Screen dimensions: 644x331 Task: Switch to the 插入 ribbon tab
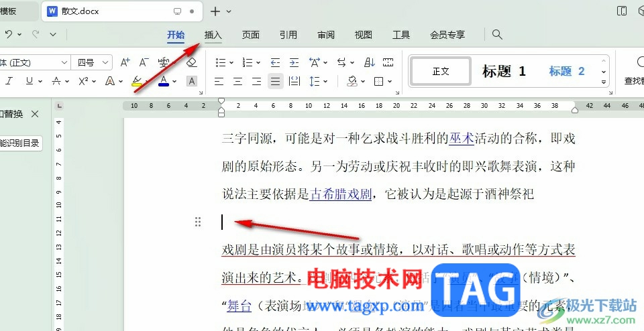213,35
